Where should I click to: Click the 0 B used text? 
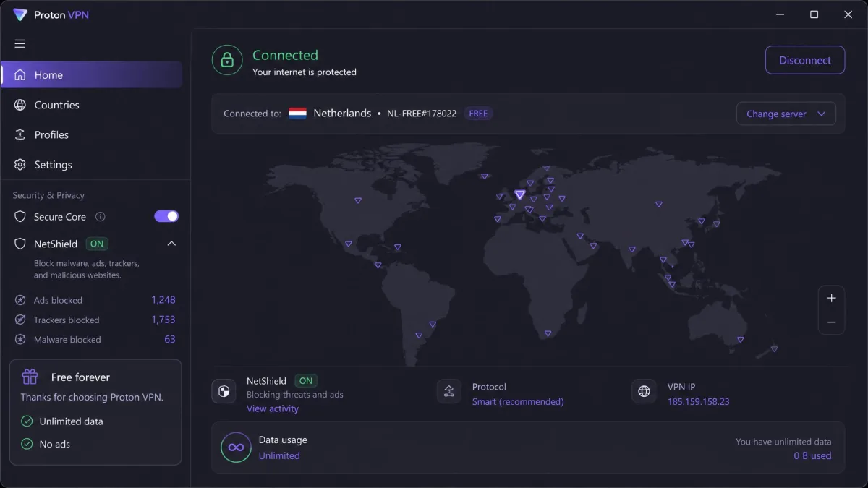(812, 455)
